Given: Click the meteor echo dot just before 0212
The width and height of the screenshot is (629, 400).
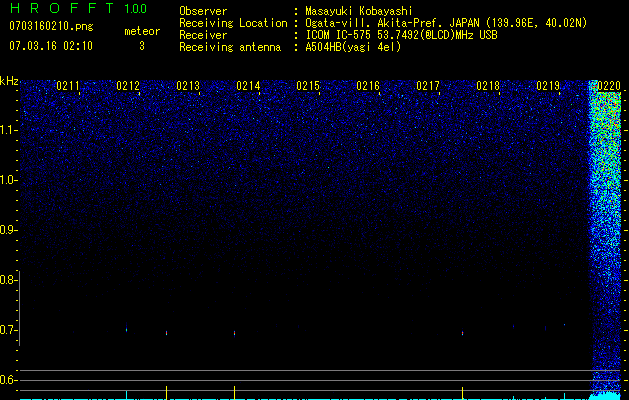Looking at the screenshot, I should pyautogui.click(x=126, y=330).
